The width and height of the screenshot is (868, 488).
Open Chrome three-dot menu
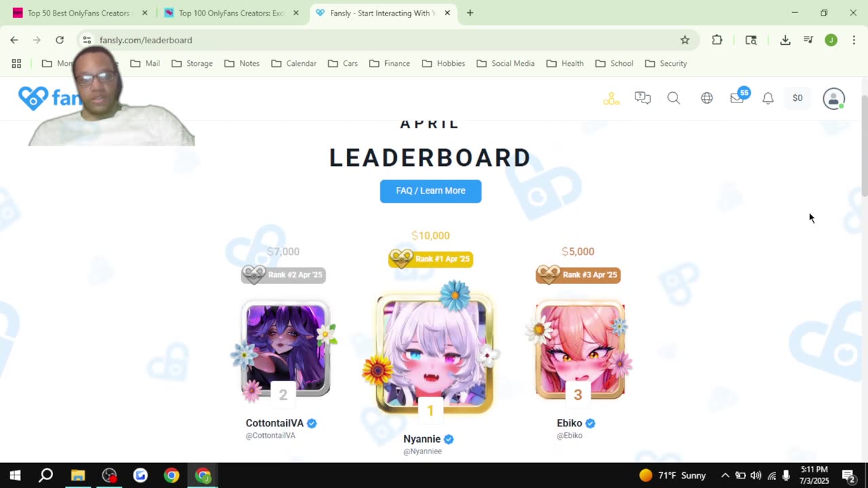[x=853, y=40]
